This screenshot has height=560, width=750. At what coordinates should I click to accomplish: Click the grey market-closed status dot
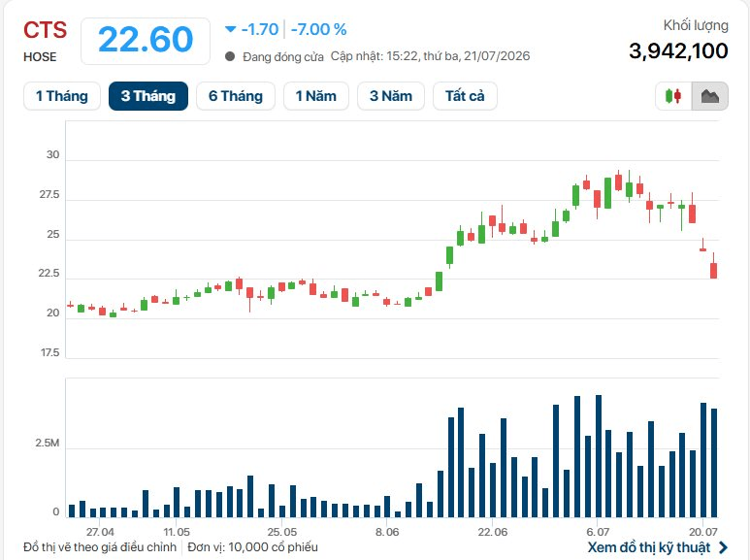click(x=230, y=56)
